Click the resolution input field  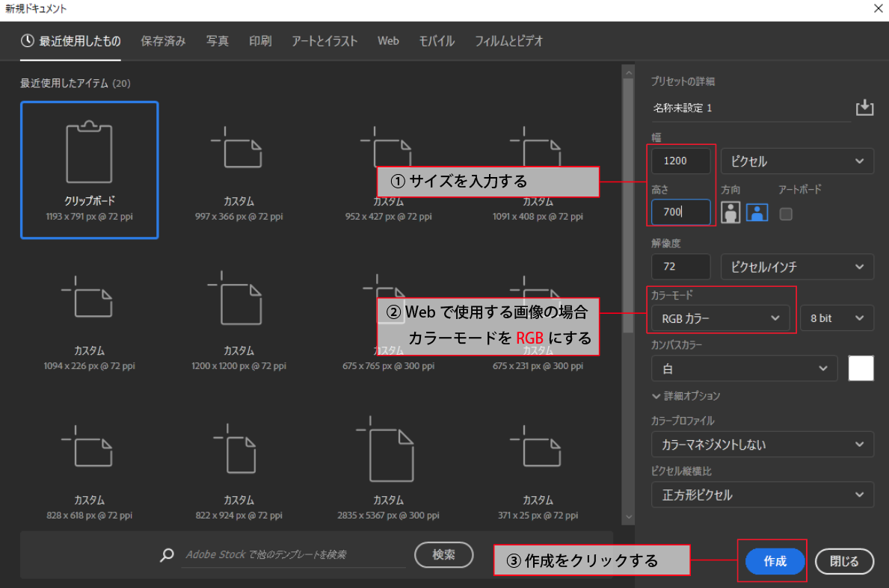coord(680,267)
